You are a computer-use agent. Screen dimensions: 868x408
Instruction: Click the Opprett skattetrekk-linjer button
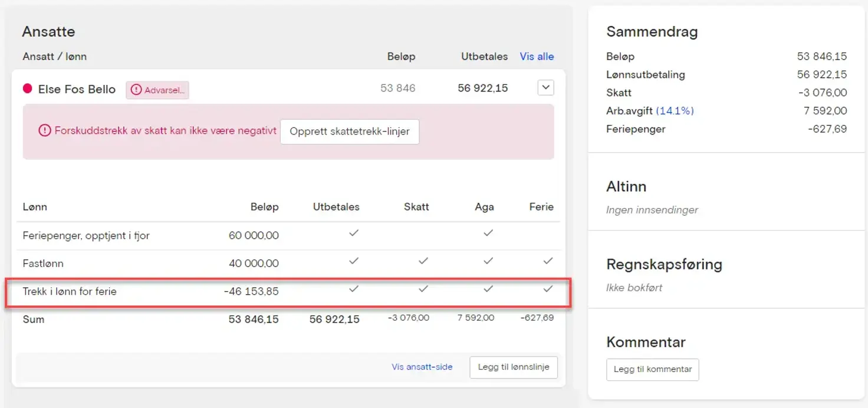pyautogui.click(x=350, y=131)
